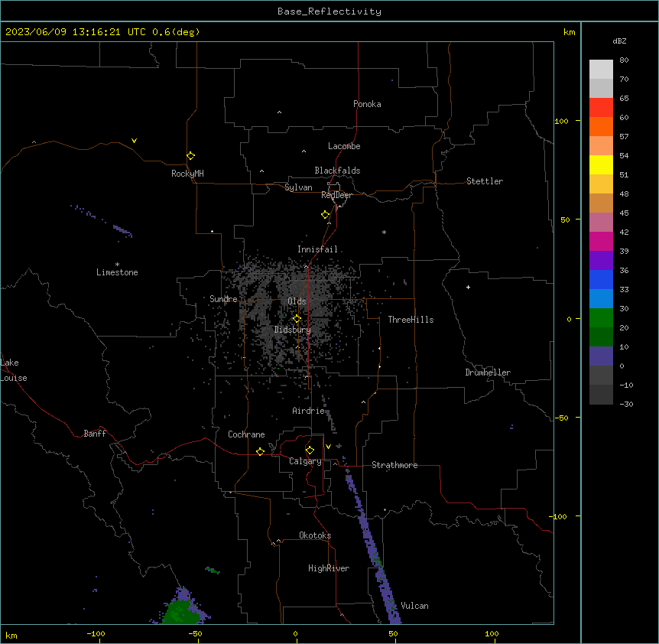659x644 pixels.
Task: Click the blue 36 dBZ legend swatch
Action: pyautogui.click(x=601, y=279)
